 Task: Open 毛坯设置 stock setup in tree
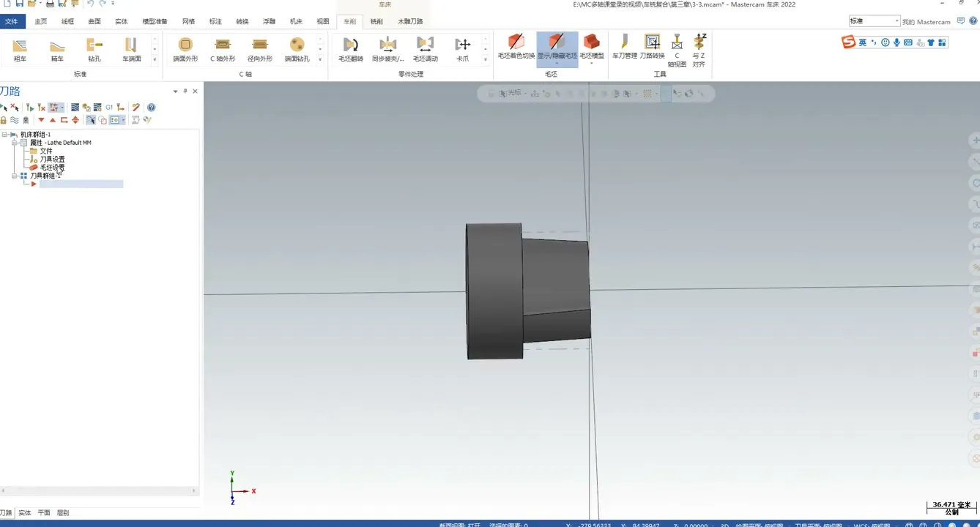(51, 168)
